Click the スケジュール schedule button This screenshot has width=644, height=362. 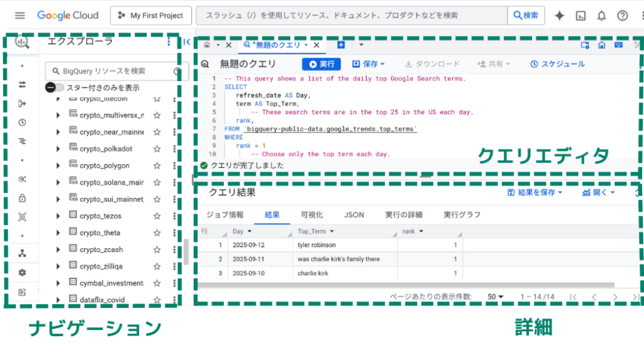557,64
